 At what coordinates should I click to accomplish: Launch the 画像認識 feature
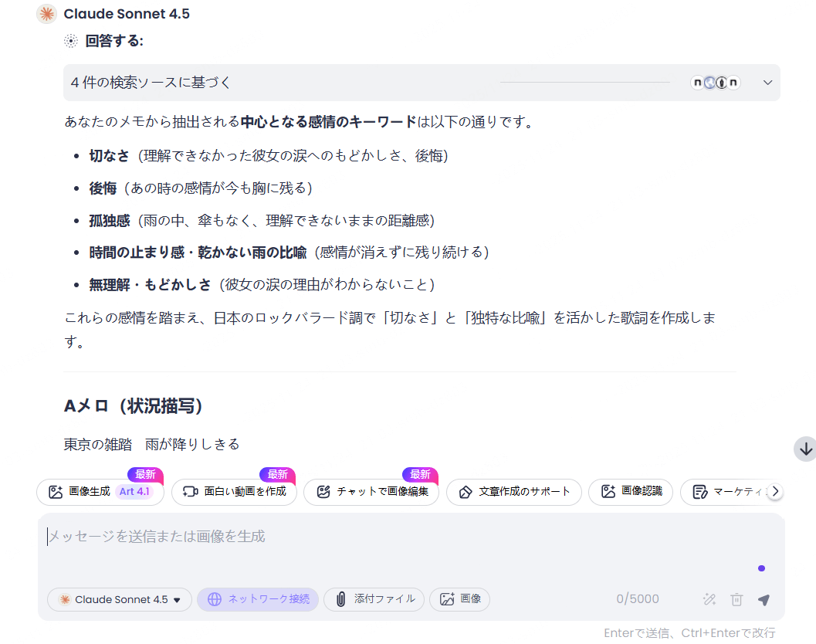click(631, 492)
